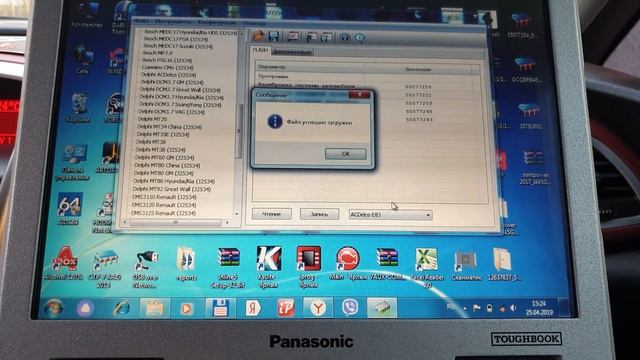Click value 55577254 in the table
The height and width of the screenshot is (360, 640).
pos(418,87)
